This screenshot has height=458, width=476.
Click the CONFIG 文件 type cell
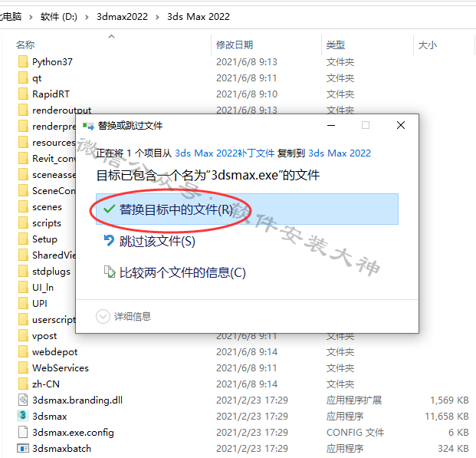click(355, 432)
